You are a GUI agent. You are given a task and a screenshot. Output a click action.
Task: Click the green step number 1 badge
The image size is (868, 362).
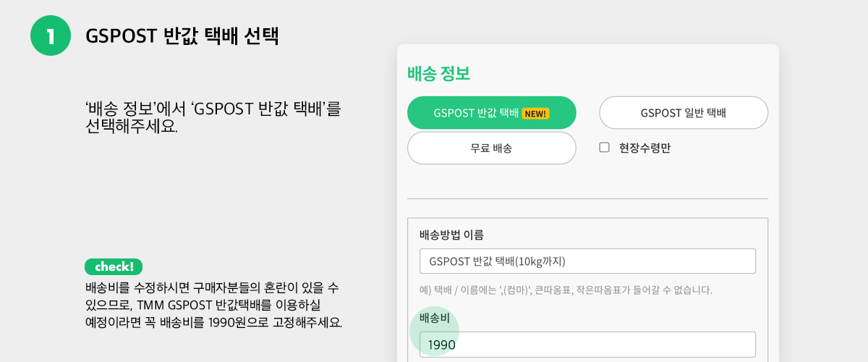coord(51,35)
